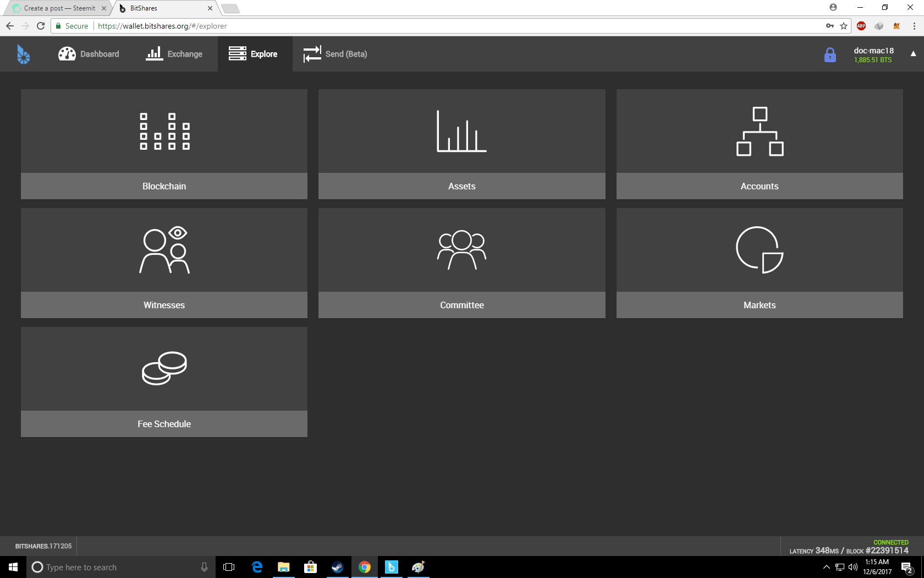The width and height of the screenshot is (924, 578).
Task: Open the Assets label link
Action: point(461,186)
